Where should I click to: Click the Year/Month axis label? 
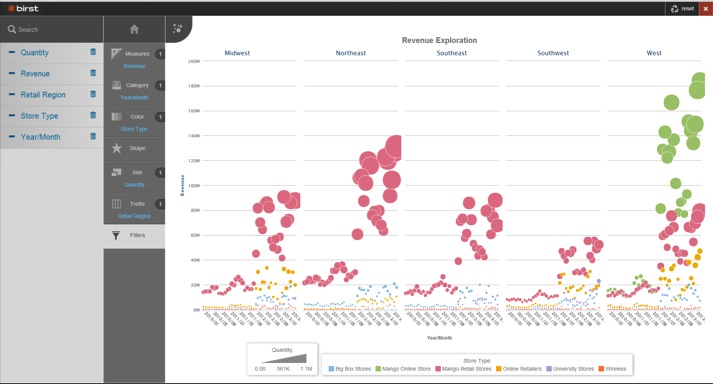(439, 338)
